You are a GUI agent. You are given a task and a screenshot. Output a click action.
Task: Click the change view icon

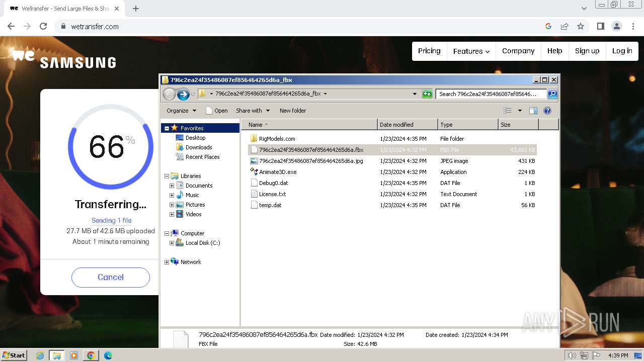coord(508,111)
